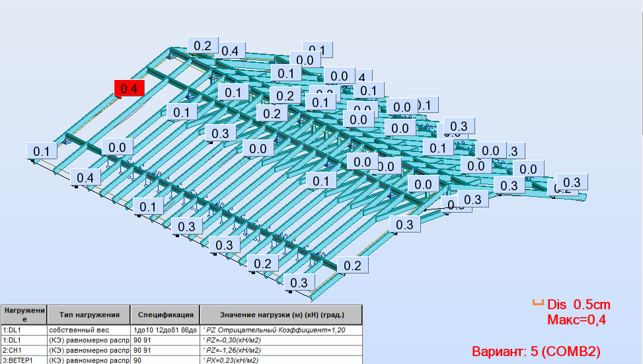Click the Спецификация column header
643x364 pixels.
[165, 315]
